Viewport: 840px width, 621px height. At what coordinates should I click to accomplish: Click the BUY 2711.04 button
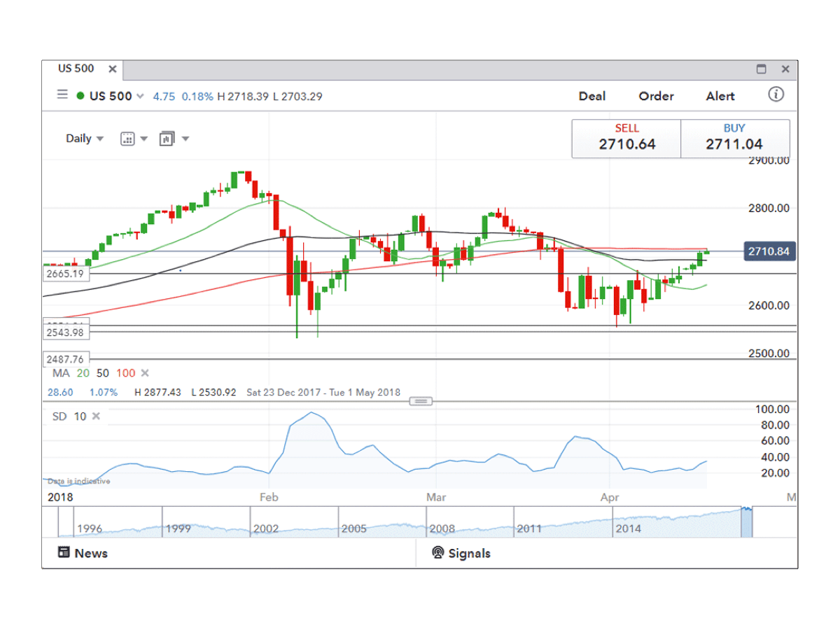(x=734, y=138)
